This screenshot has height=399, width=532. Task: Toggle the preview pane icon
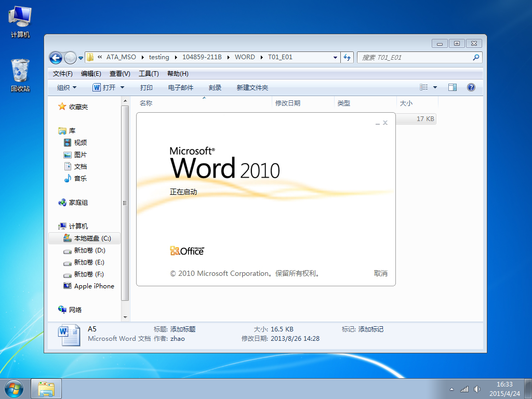click(453, 87)
